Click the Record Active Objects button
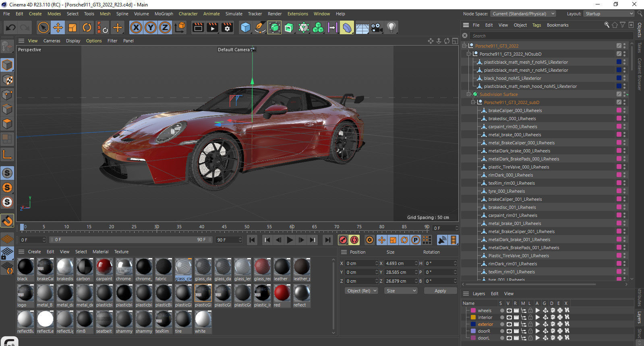The width and height of the screenshot is (644, 346). (x=343, y=240)
